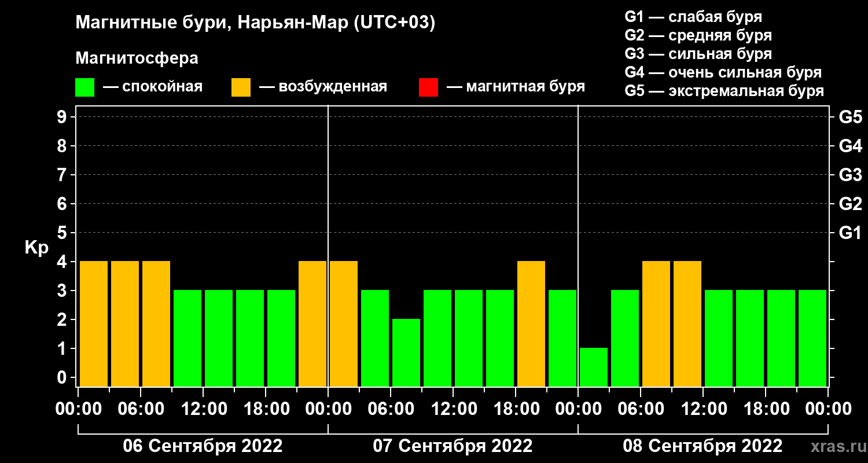Select the 00:00–03:00 orange bar on 06 Сентября

coord(94,324)
